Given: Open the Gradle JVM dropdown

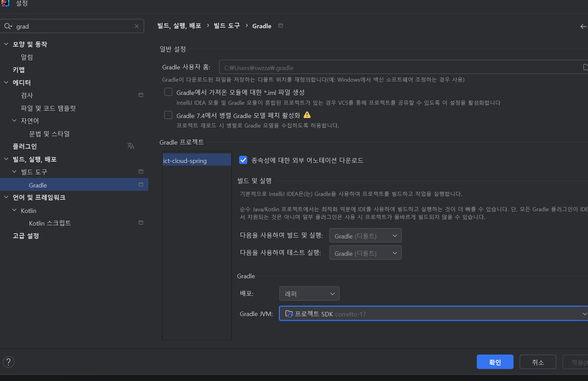Looking at the screenshot, I should [433, 314].
